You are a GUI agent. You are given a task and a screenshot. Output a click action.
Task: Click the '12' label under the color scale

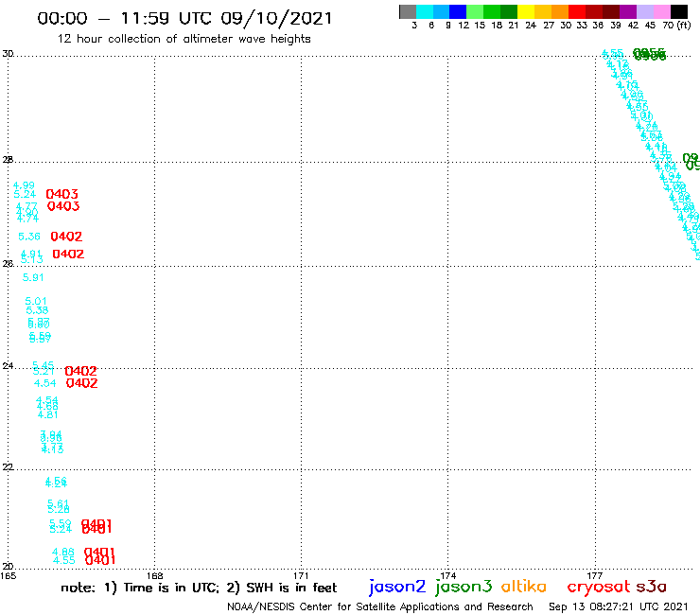click(464, 25)
